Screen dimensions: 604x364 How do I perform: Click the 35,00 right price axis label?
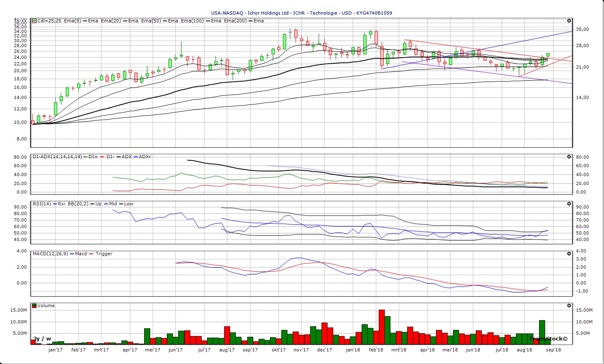pyautogui.click(x=582, y=29)
